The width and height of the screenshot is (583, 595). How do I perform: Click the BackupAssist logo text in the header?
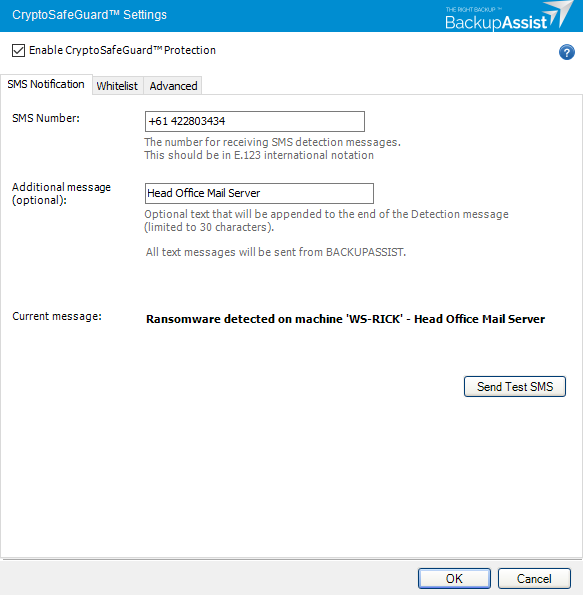[496, 23]
